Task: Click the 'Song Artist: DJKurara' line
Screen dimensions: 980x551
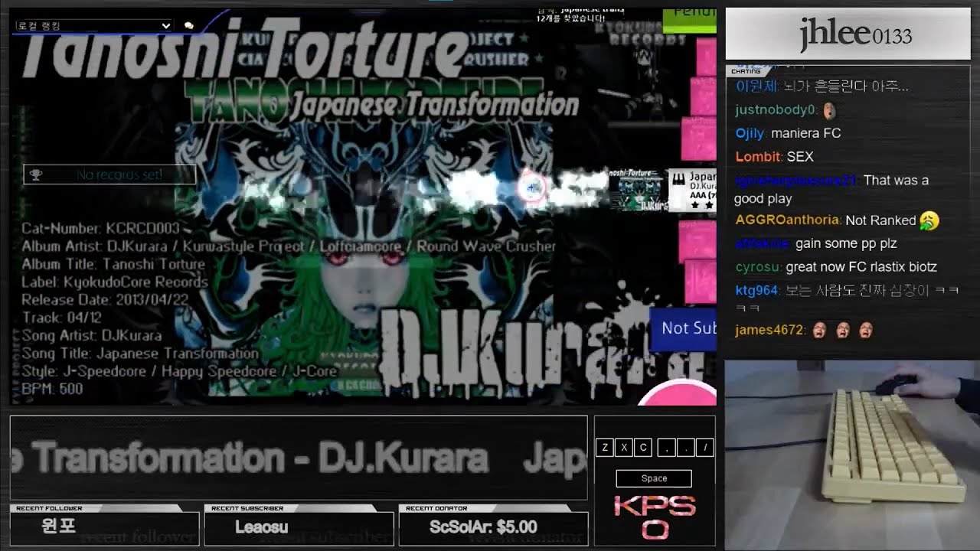Action: coord(92,335)
